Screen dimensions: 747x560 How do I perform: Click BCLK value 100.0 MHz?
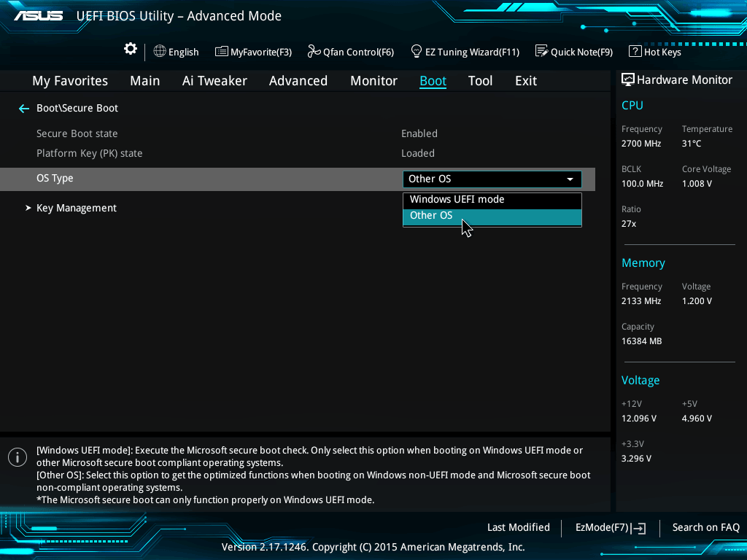(x=642, y=183)
